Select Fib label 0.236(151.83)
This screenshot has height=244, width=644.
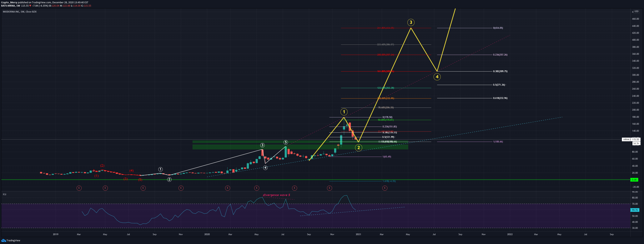390,126
